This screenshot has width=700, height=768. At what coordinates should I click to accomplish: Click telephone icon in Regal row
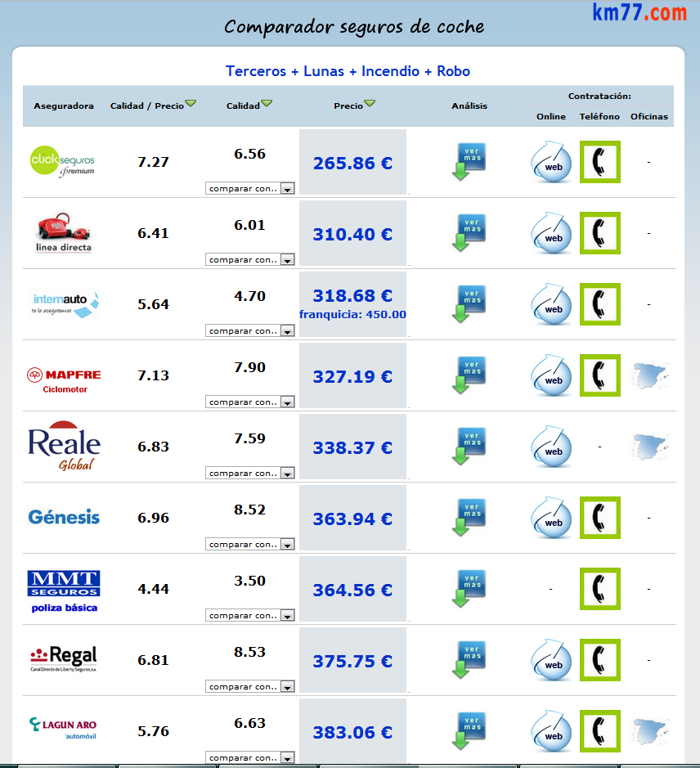pos(599,660)
